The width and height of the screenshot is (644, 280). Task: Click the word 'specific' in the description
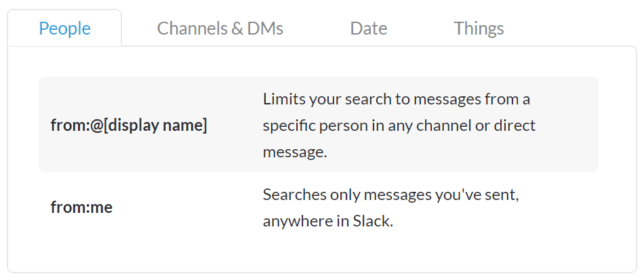(290, 126)
